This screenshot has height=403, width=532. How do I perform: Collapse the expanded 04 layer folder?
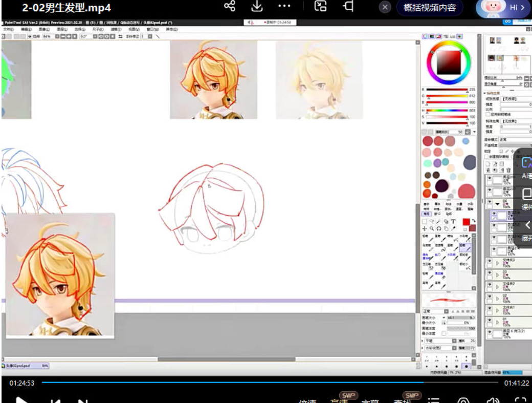coord(497,204)
